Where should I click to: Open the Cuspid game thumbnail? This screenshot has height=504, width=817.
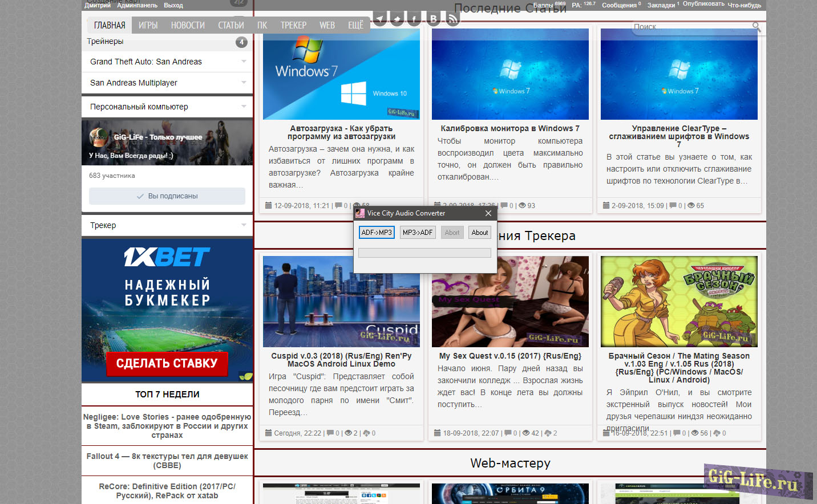pyautogui.click(x=341, y=302)
